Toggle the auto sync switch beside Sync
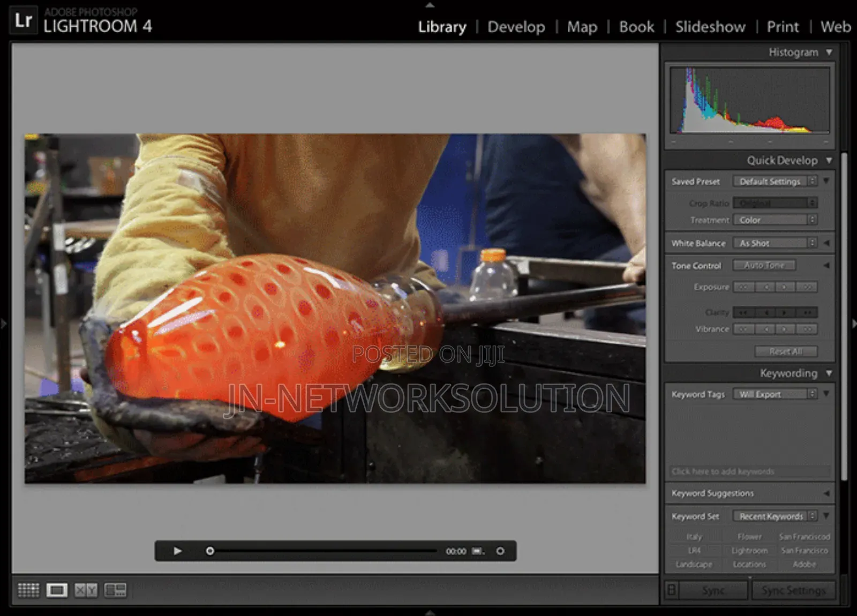Image resolution: width=857 pixels, height=616 pixels. point(671,590)
